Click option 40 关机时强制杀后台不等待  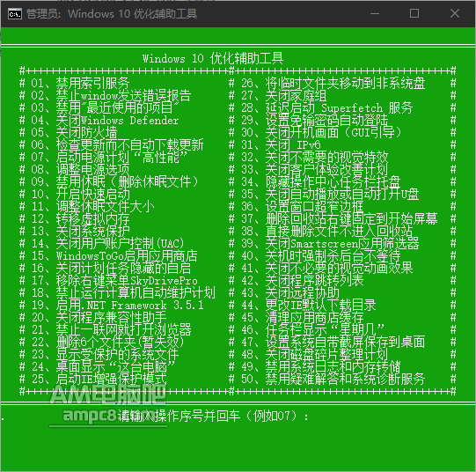321,255
